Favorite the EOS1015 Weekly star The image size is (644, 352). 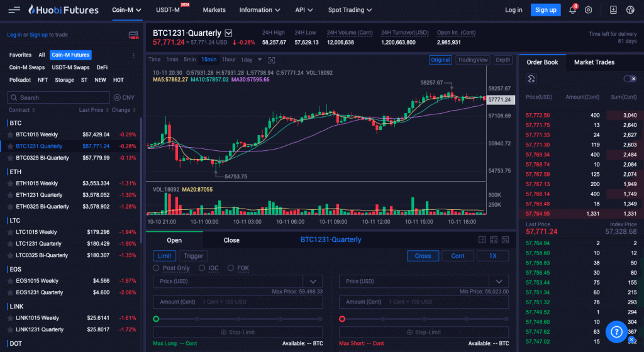click(x=10, y=281)
